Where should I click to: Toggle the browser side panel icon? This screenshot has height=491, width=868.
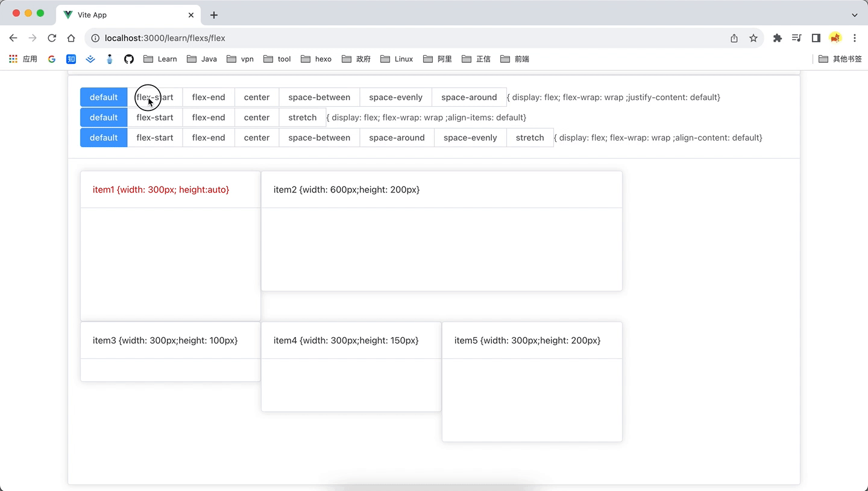point(816,38)
